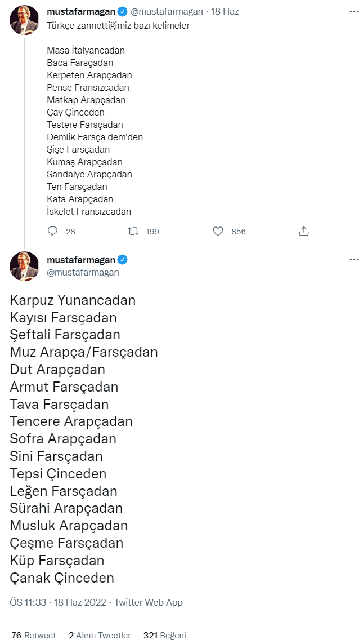Reply to the 'Türkçe zannettiğimiz' tweet

coord(52,231)
